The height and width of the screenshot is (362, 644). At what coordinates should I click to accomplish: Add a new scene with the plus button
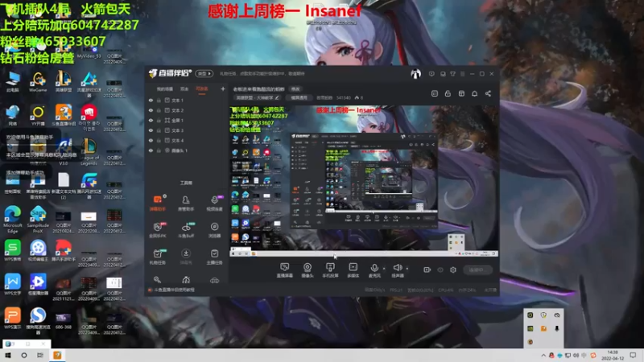point(223,88)
